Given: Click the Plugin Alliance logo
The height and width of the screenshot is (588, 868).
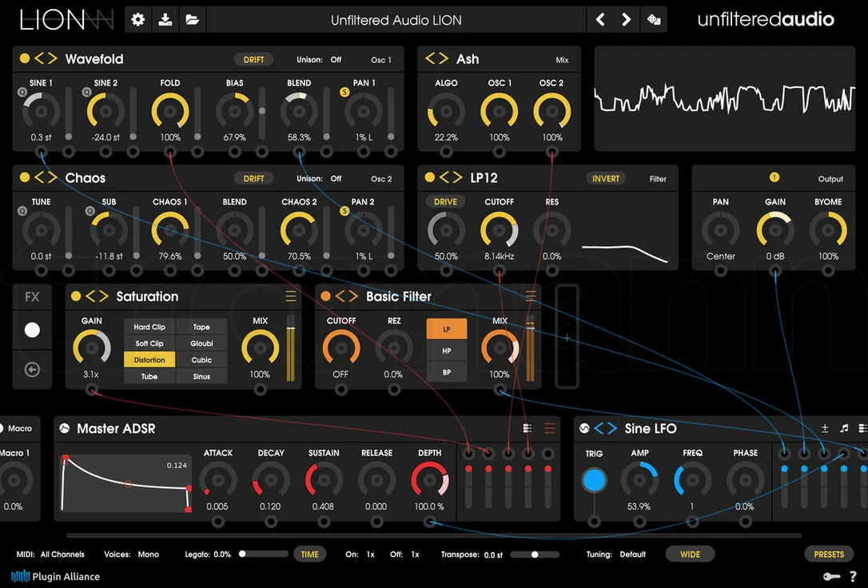Looking at the screenshot, I should pos(55,576).
